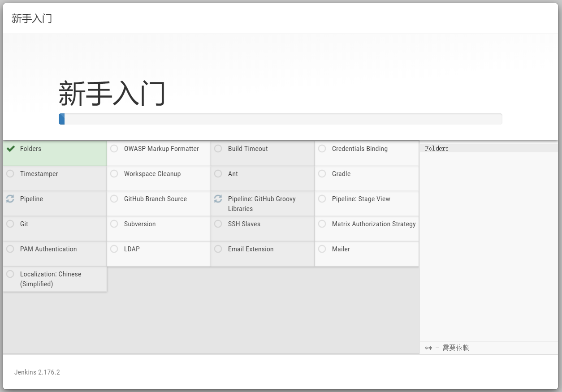Select the PAM Authentication label
Screen dimensions: 562x392
48,249
